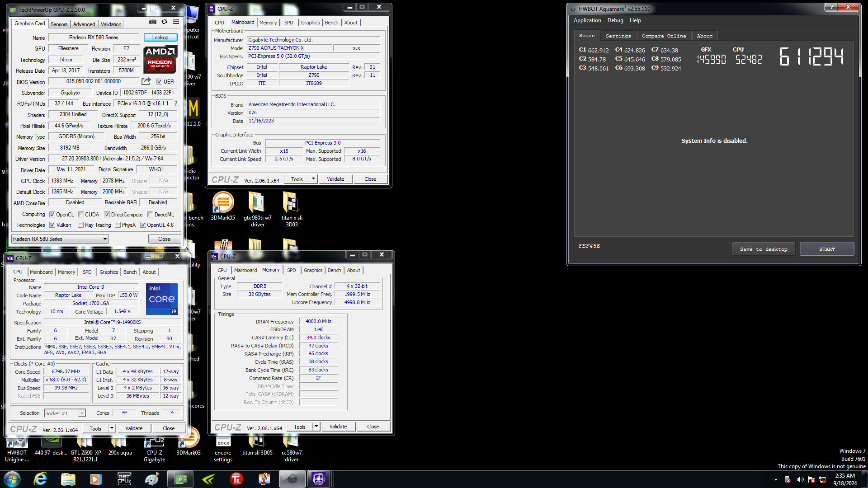Expand Tools arrow in CPU-Z Mainboard window
This screenshot has width=868, height=488.
click(313, 179)
